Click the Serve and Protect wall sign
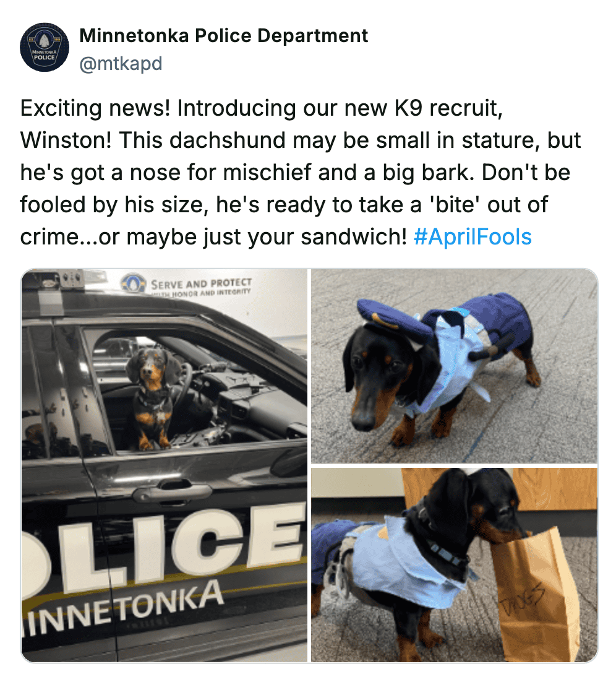The width and height of the screenshot is (616, 682). tap(201, 286)
